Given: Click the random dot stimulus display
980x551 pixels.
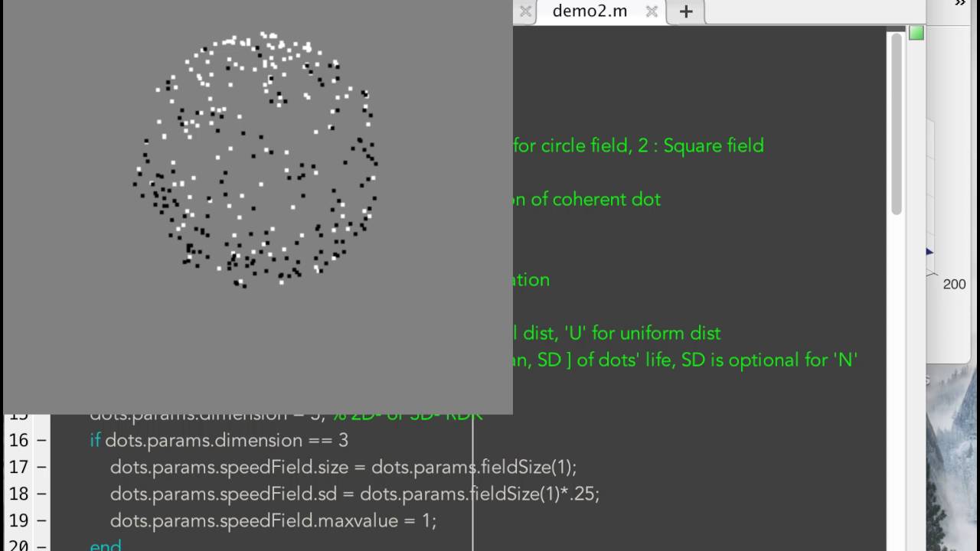Looking at the screenshot, I should (257, 207).
